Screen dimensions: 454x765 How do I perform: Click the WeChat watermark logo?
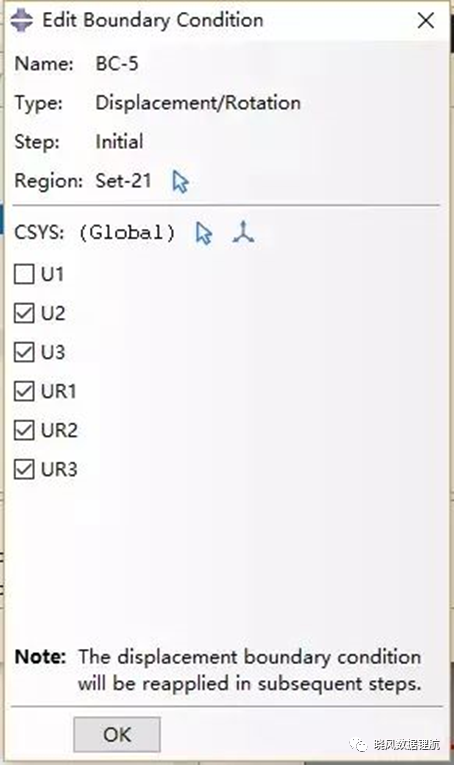click(x=359, y=744)
